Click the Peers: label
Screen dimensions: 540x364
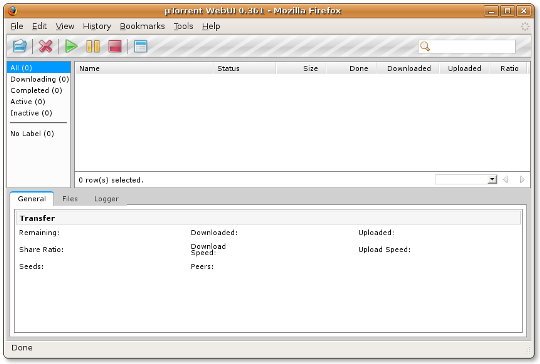click(x=202, y=266)
